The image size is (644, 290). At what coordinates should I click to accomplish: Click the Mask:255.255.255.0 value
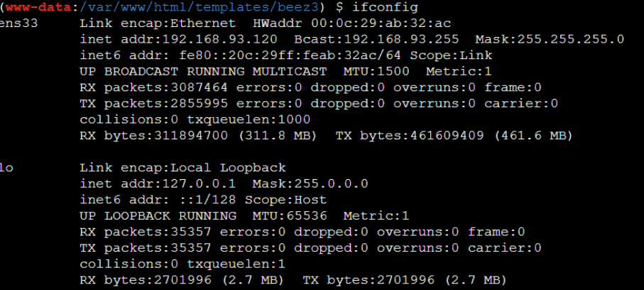point(550,40)
